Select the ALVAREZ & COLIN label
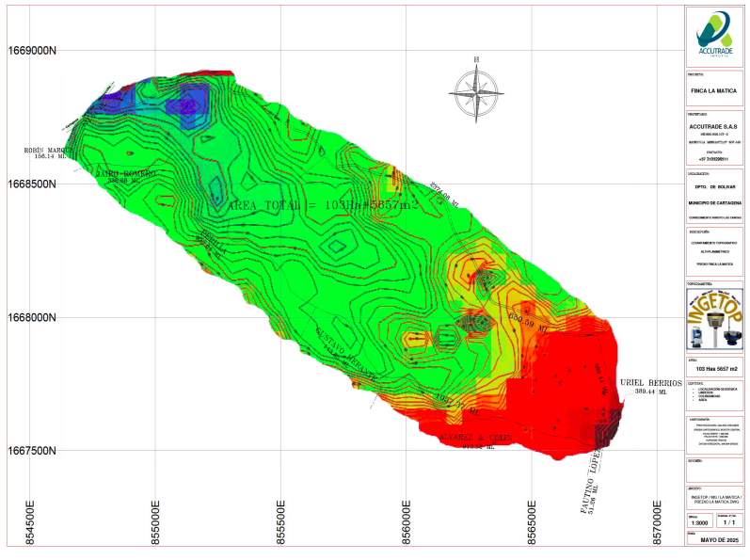 (480, 439)
